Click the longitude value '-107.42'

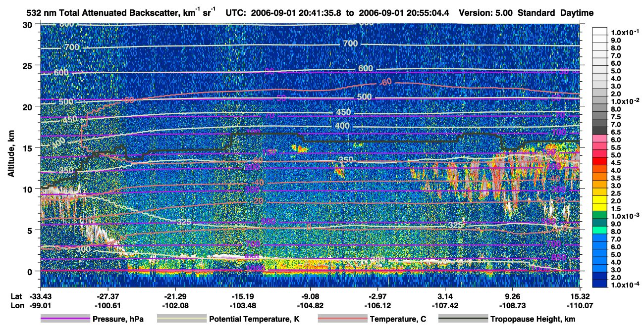[445, 305]
